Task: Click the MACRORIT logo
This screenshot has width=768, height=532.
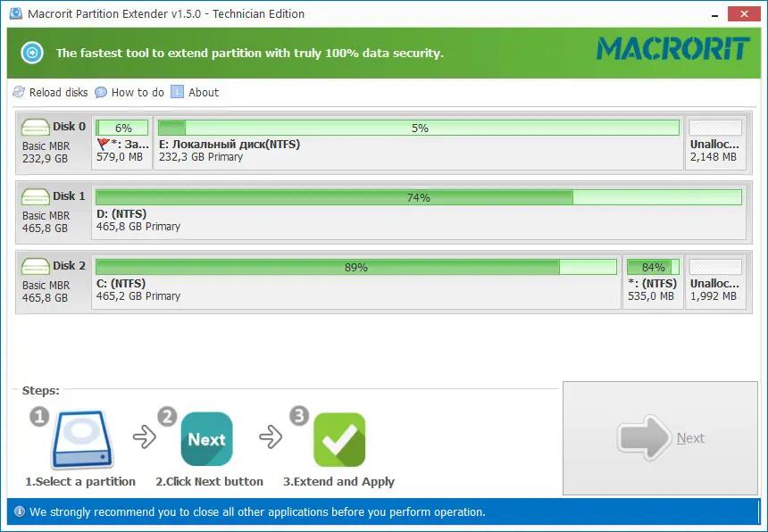Action: (x=673, y=49)
